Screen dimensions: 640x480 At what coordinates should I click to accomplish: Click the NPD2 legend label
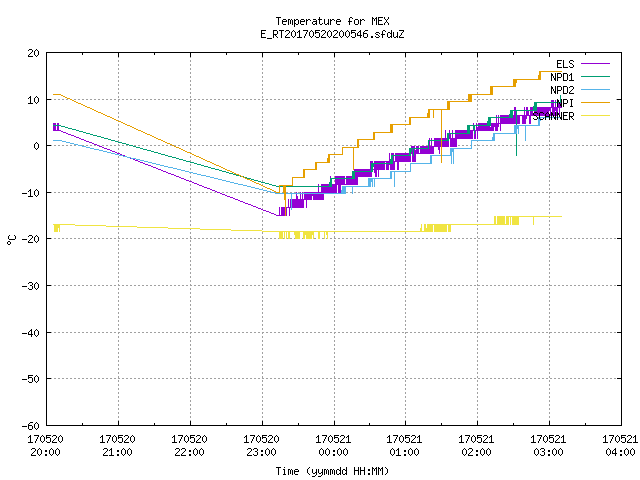click(562, 90)
